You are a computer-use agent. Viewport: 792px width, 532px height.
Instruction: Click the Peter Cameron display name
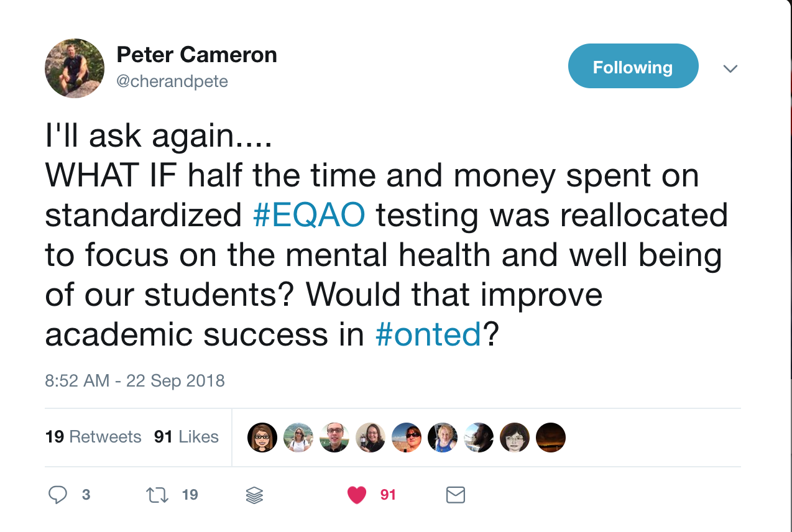coord(196,55)
